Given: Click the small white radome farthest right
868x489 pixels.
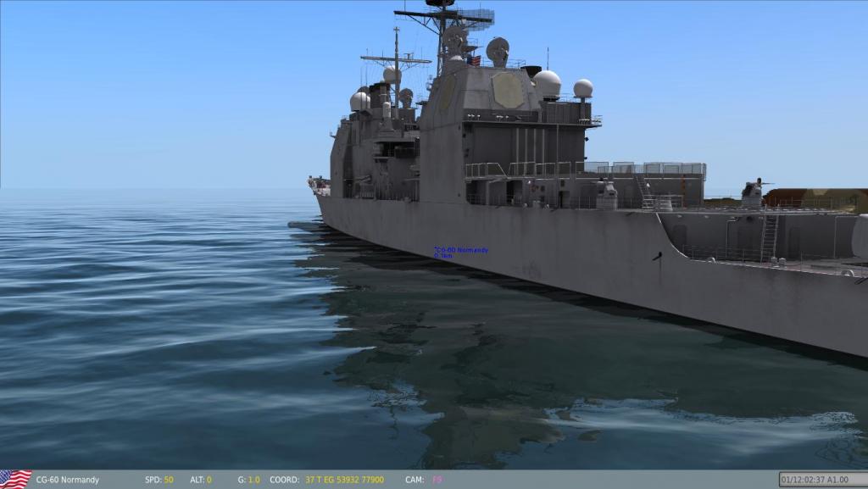Looking at the screenshot, I should pos(583,88).
